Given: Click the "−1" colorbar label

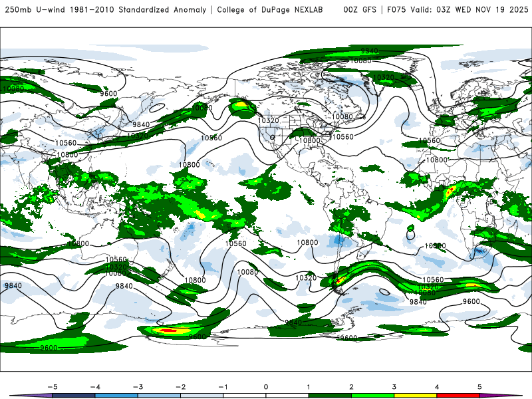Looking at the screenshot, I should [223, 387].
